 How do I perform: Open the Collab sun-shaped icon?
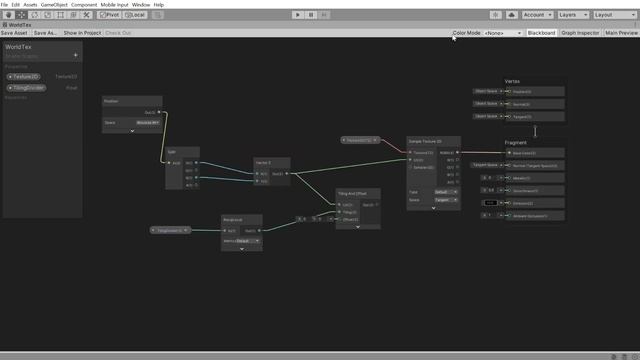tap(496, 15)
